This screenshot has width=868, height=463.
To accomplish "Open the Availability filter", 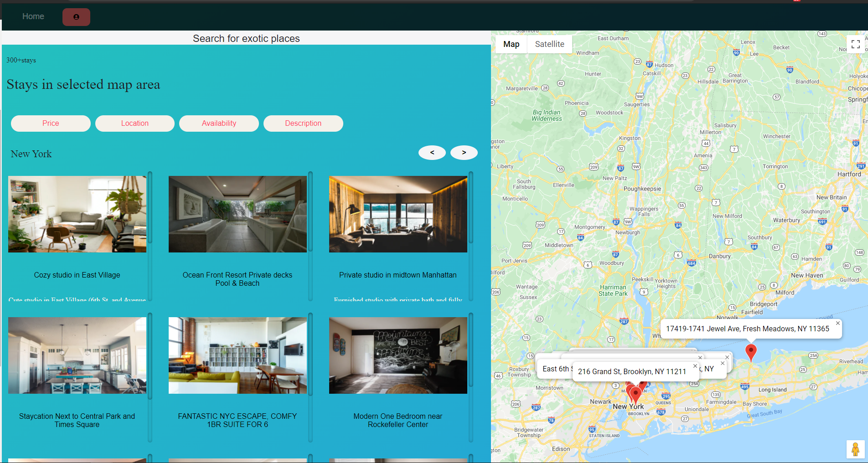I will [219, 123].
